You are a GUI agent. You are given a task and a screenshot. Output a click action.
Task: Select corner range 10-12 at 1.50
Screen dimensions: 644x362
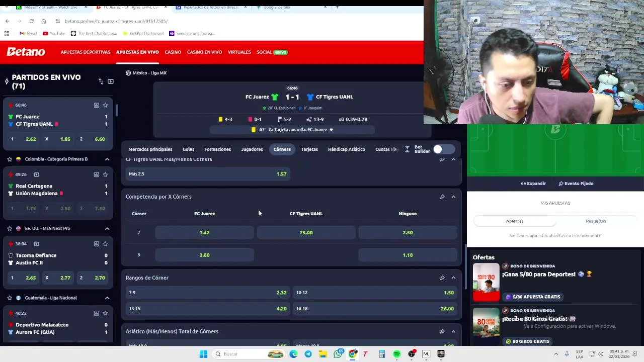[x=375, y=293]
